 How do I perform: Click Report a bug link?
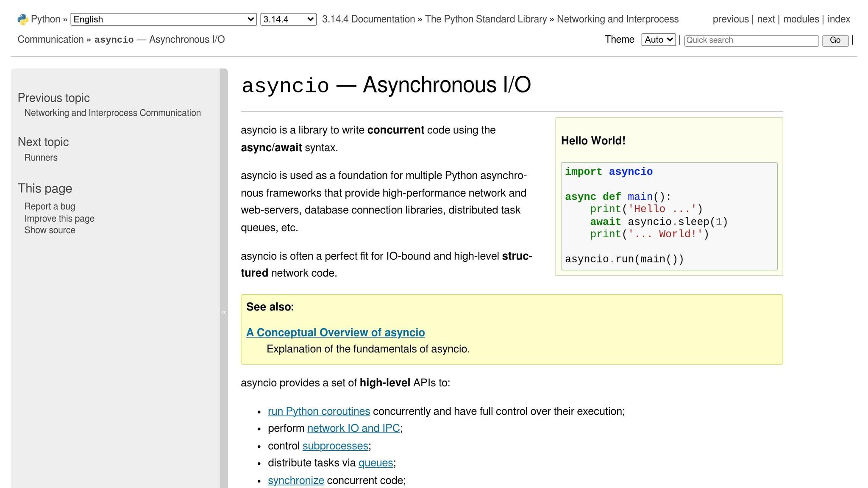(50, 206)
